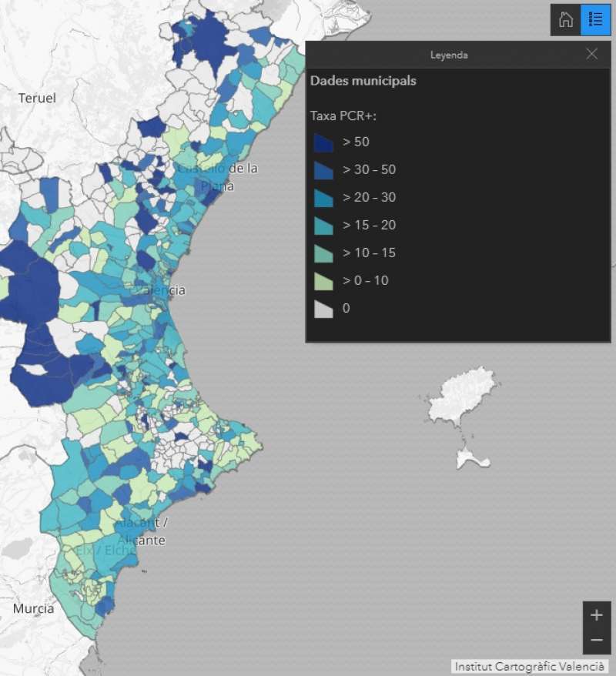Screen dimensions: 616x676
Task: Click the 'Dades municipals' layer heading
Action: [x=363, y=81]
